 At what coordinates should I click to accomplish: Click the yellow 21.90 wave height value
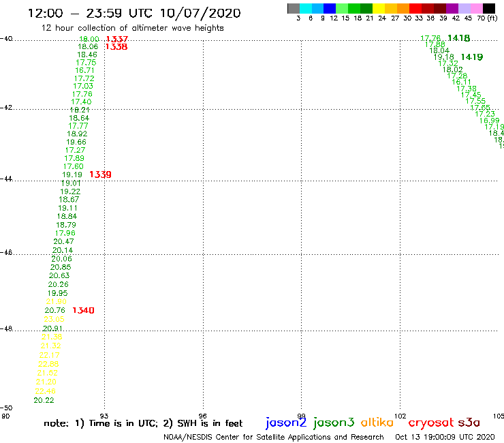(57, 302)
